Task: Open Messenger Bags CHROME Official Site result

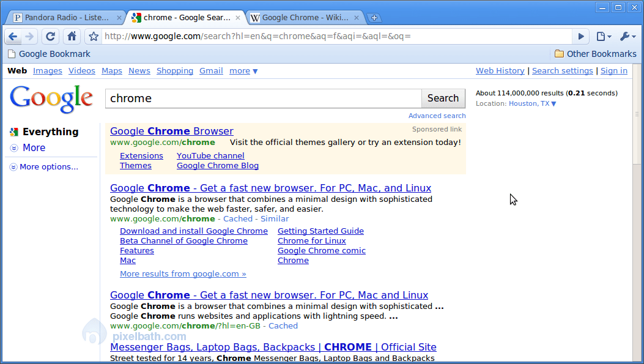Action: point(273,347)
